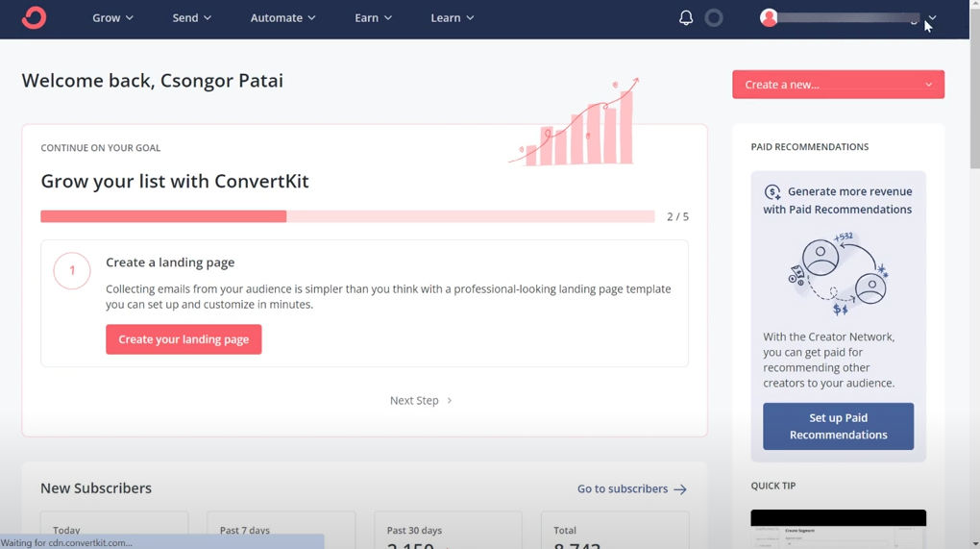The width and height of the screenshot is (980, 549).
Task: Click the goal progress bar
Action: coord(348,216)
